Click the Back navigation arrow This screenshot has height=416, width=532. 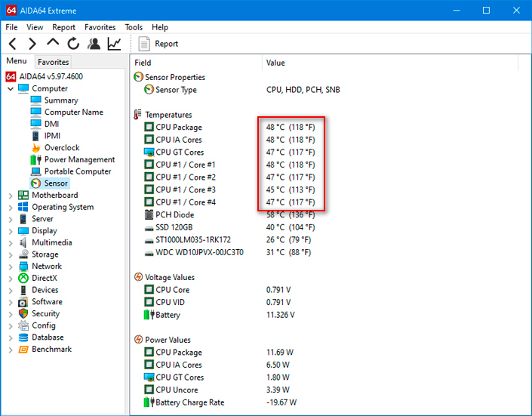(13, 44)
